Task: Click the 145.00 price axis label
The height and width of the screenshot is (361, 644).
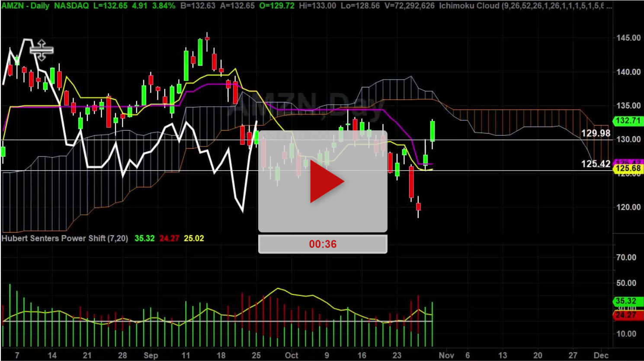Action: coord(628,38)
